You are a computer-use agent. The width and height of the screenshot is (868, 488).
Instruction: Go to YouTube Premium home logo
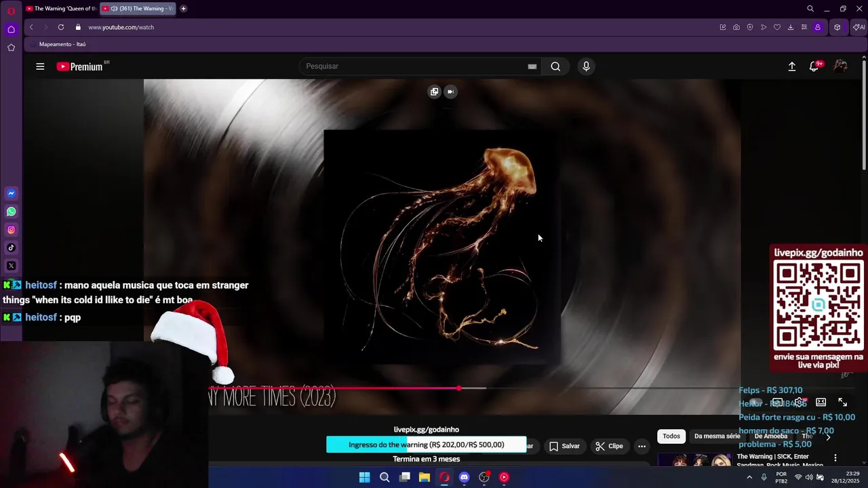[x=80, y=66]
